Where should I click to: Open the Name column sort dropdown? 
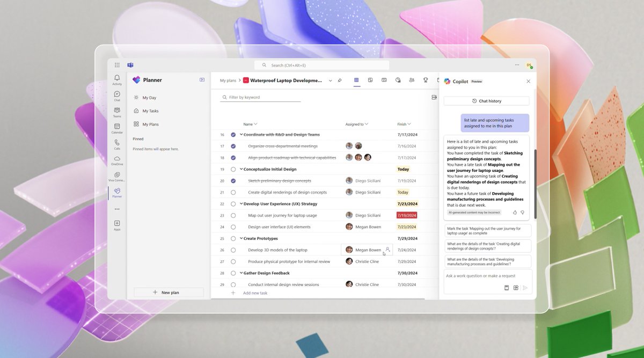click(x=255, y=124)
